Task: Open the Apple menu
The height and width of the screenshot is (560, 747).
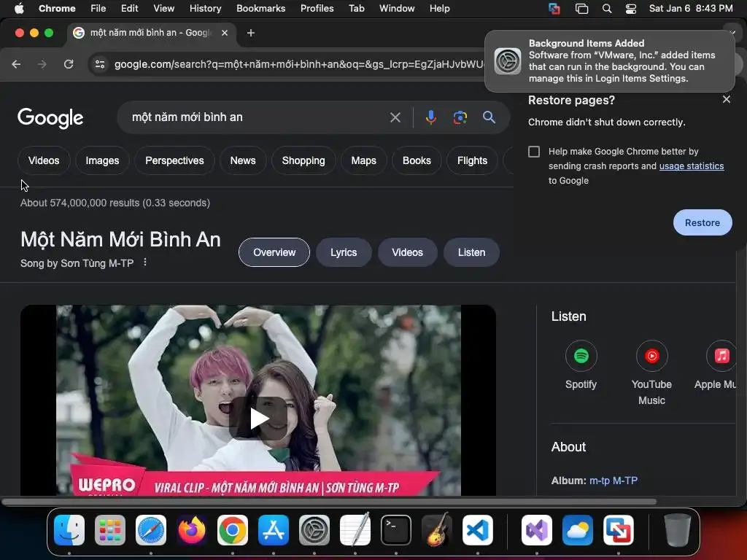Action: (x=19, y=9)
